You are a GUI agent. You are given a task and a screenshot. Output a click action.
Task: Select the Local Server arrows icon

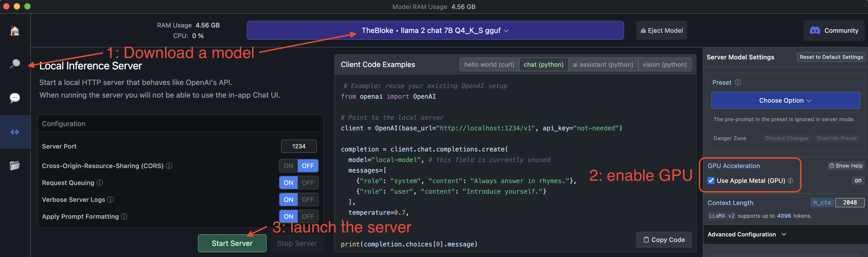[x=15, y=132]
